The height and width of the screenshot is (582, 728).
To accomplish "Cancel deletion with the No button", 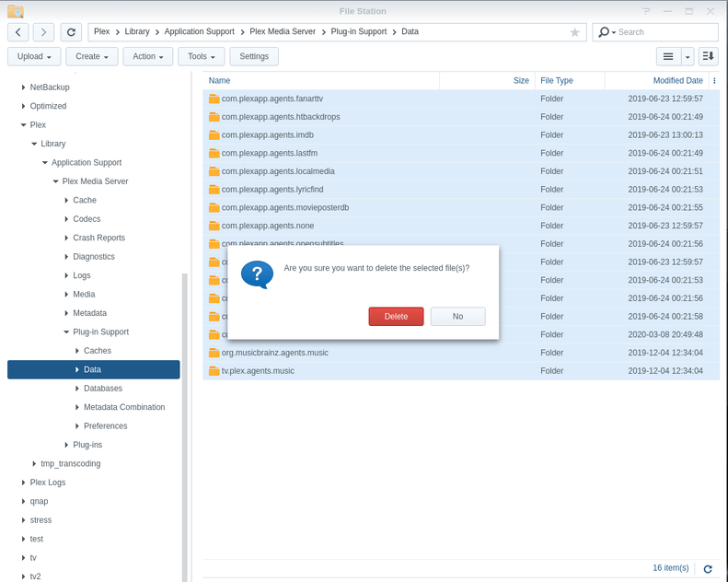I will pyautogui.click(x=457, y=316).
